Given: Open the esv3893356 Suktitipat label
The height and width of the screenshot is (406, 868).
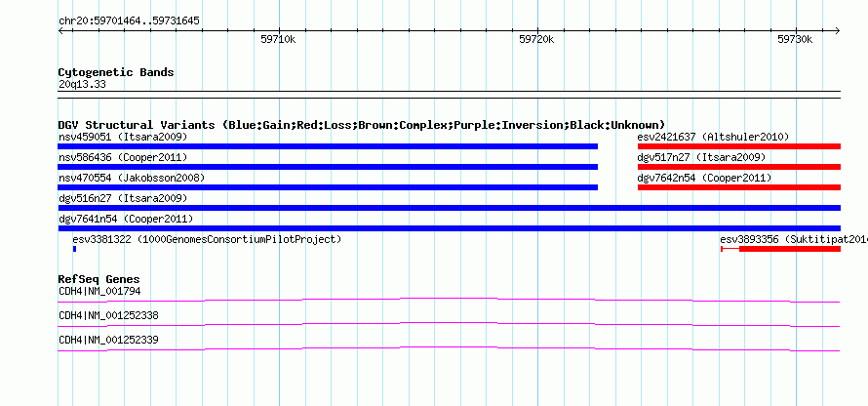Looking at the screenshot, I should pos(794,239).
